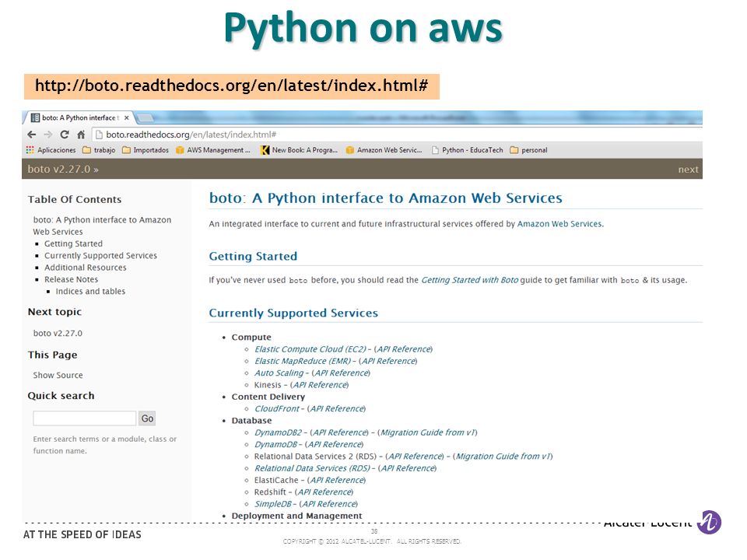Go to the next page via header link
The image size is (747, 560).
pyautogui.click(x=688, y=170)
